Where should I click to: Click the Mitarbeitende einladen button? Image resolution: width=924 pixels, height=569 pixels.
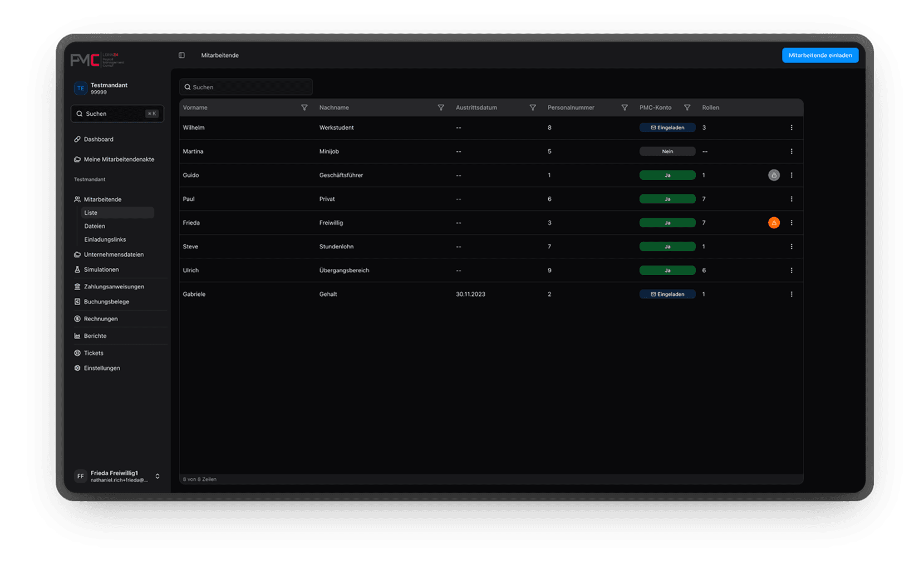(x=820, y=55)
